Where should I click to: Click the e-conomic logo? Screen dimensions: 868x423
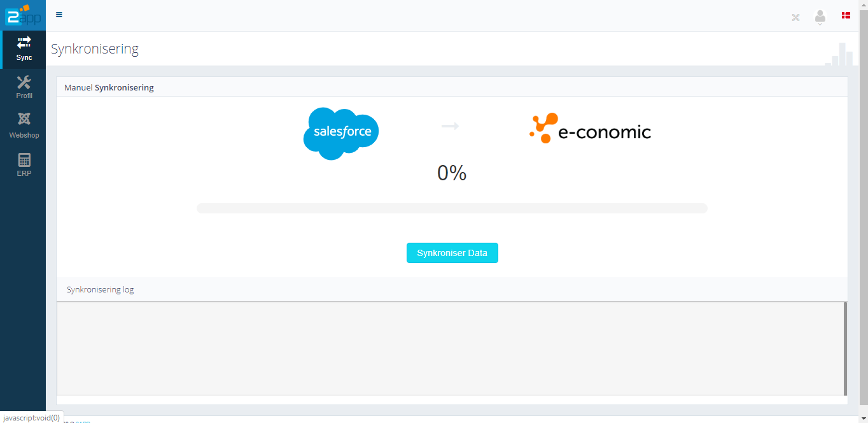(x=590, y=129)
